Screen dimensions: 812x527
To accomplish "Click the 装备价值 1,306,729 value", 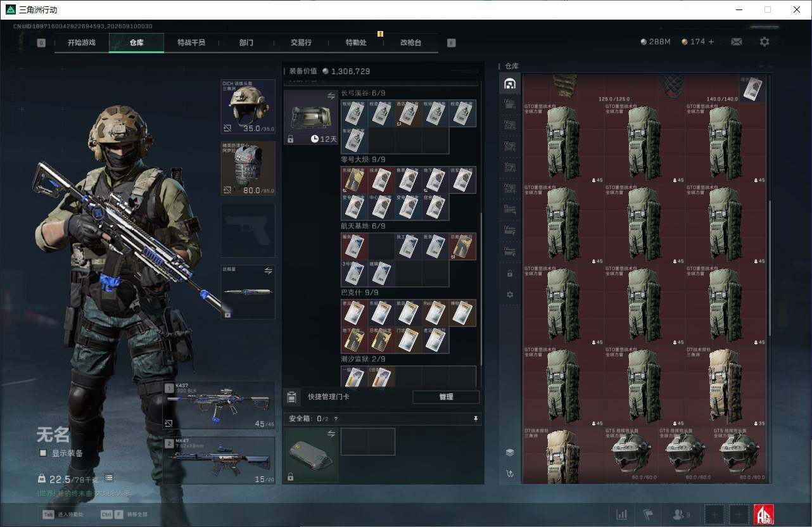I will point(329,71).
